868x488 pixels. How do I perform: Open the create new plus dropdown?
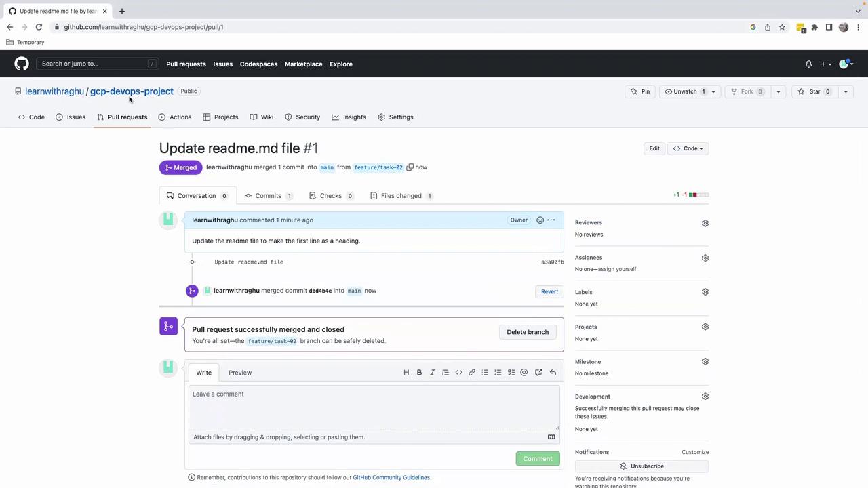coord(825,64)
